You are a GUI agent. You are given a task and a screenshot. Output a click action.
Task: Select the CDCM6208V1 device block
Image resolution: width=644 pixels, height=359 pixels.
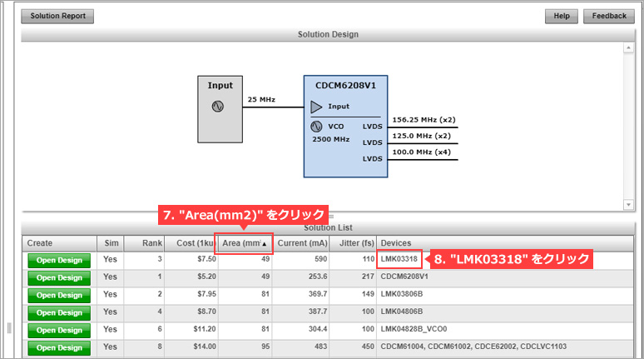click(345, 127)
